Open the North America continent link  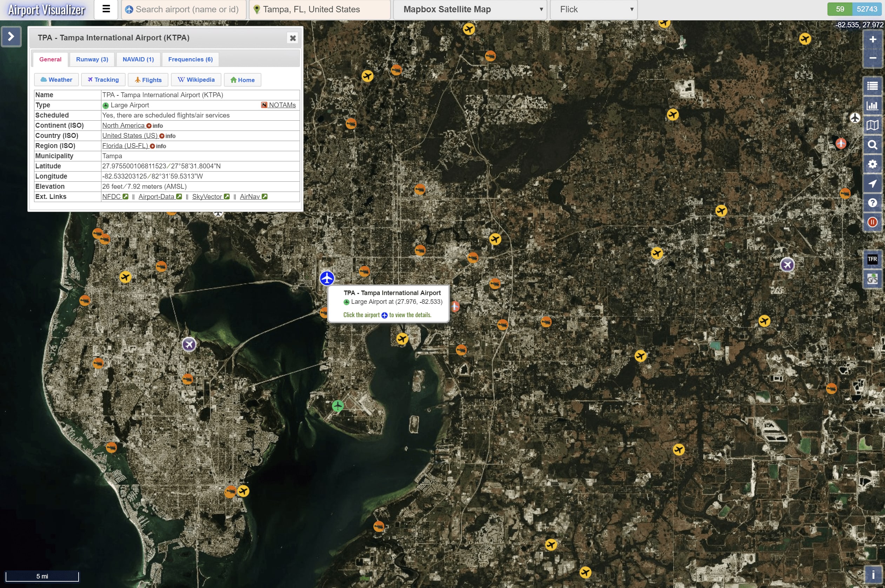pyautogui.click(x=124, y=125)
